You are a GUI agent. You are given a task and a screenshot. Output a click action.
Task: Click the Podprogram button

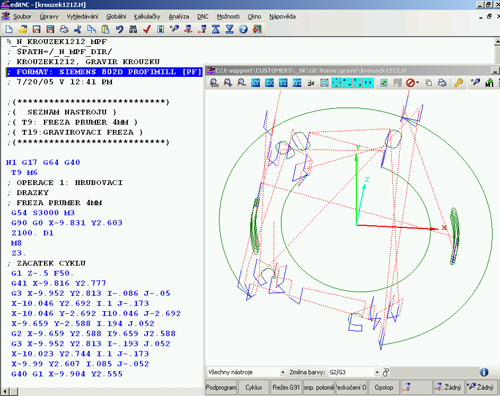[x=221, y=387]
